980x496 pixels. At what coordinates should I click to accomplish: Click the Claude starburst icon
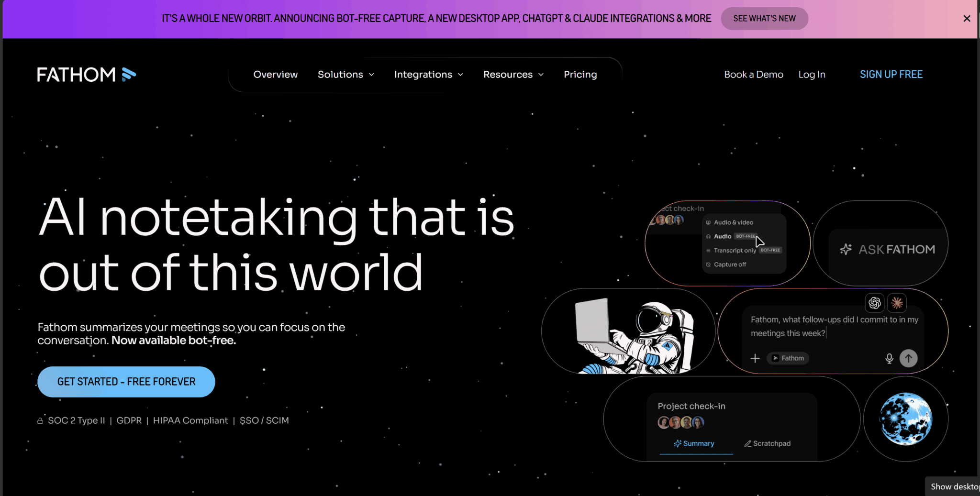click(x=897, y=303)
